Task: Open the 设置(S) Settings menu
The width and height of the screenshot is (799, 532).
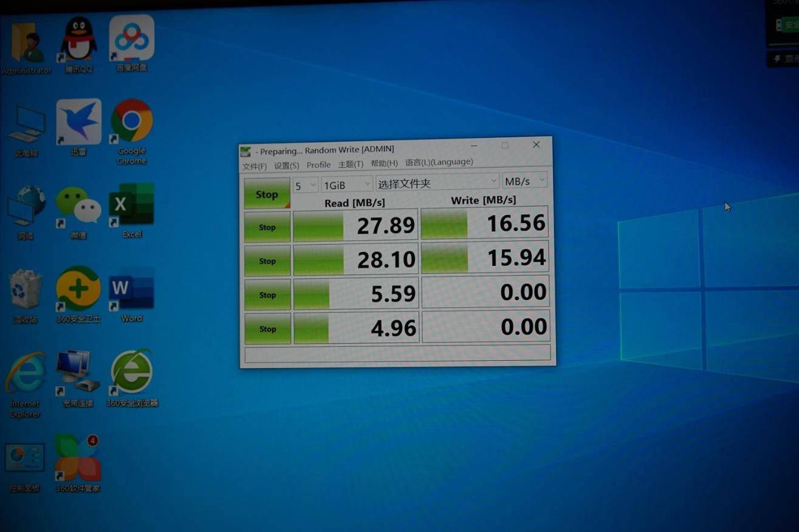Action: click(287, 166)
